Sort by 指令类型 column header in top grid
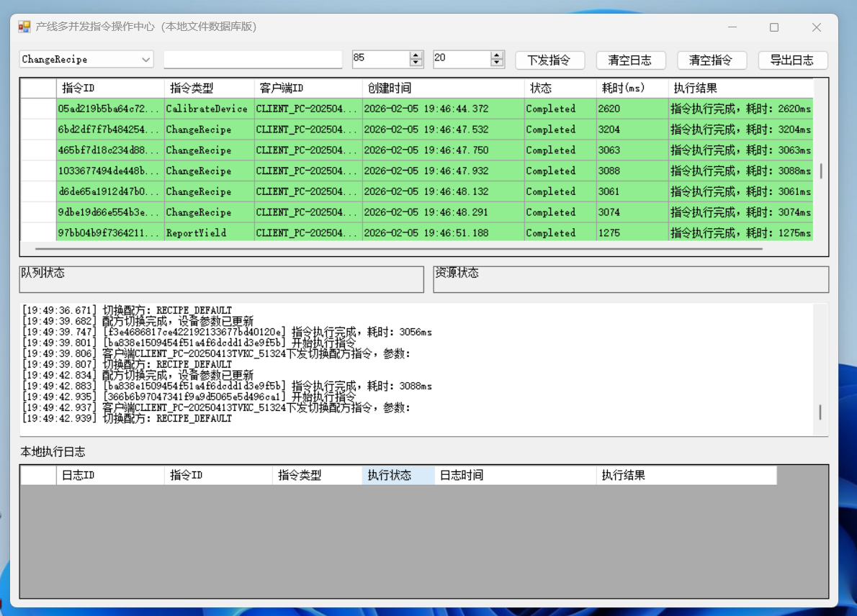 coord(210,88)
